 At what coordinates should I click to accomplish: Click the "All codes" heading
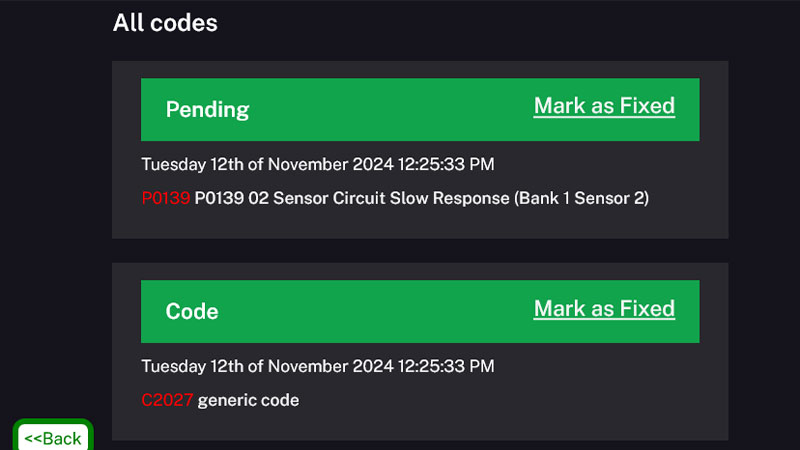(165, 22)
